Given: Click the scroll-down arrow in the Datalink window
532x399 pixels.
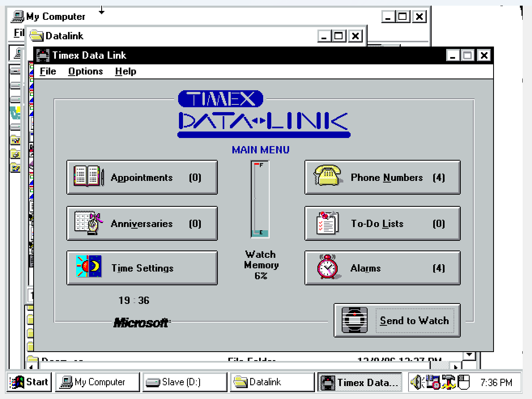Looking at the screenshot, I should (x=468, y=355).
